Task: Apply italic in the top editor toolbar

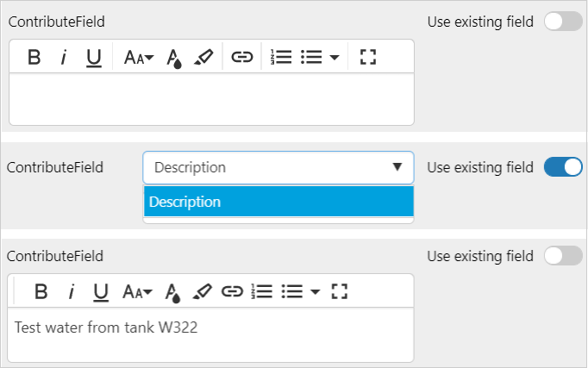Action: 63,58
